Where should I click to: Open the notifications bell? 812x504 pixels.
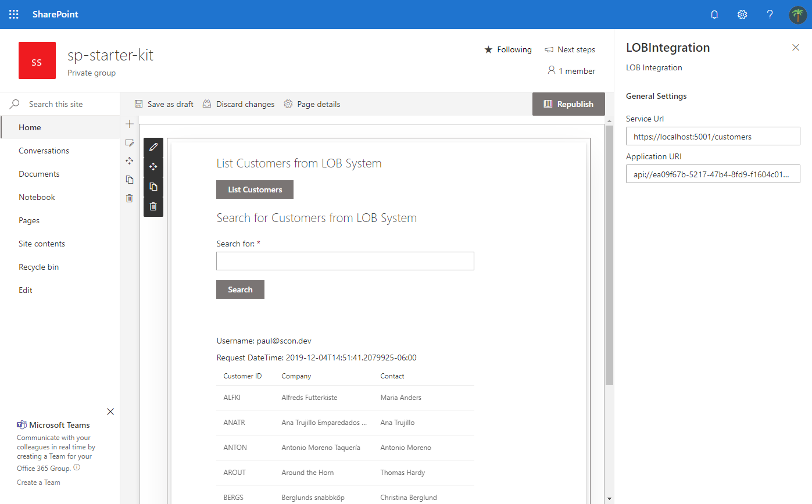click(714, 15)
